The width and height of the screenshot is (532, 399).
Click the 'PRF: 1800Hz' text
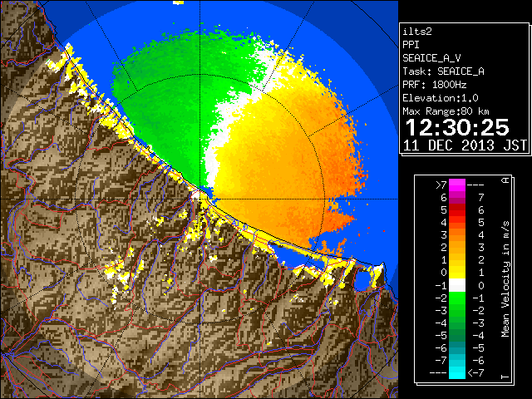pos(435,85)
